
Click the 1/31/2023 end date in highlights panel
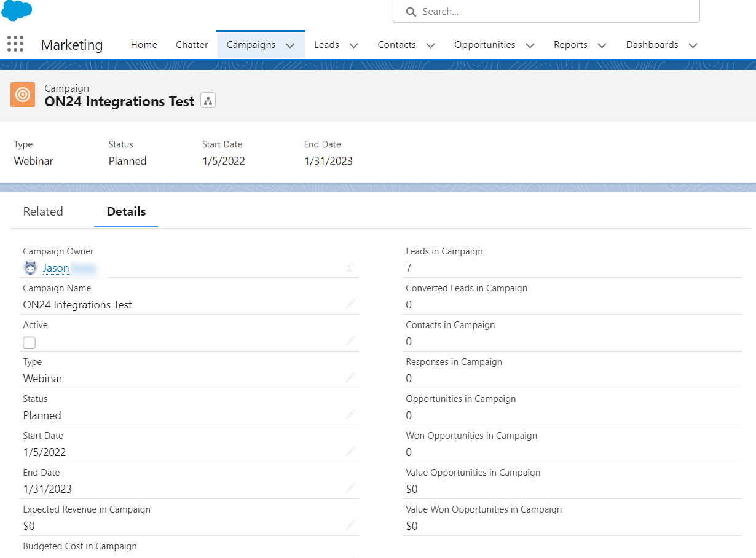coord(328,161)
